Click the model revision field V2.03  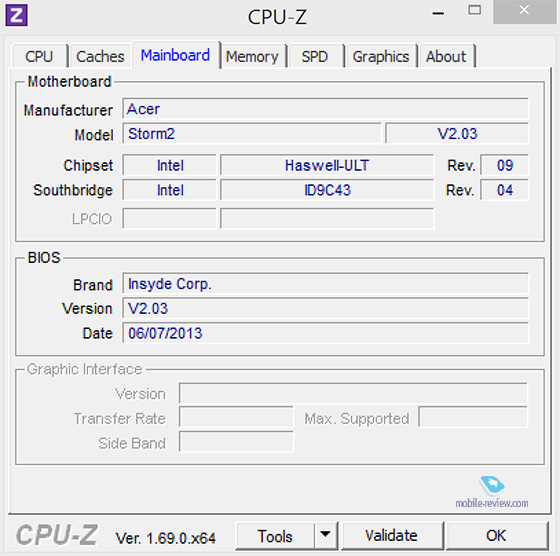point(457,134)
